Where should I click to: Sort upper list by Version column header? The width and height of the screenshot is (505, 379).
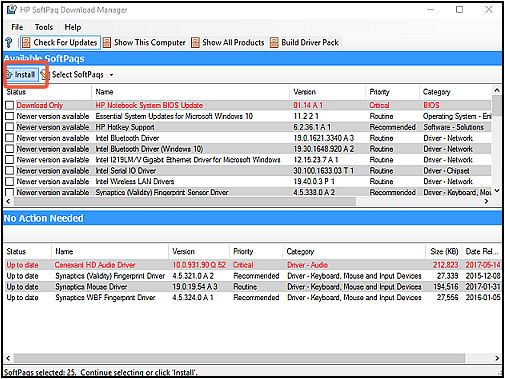327,92
